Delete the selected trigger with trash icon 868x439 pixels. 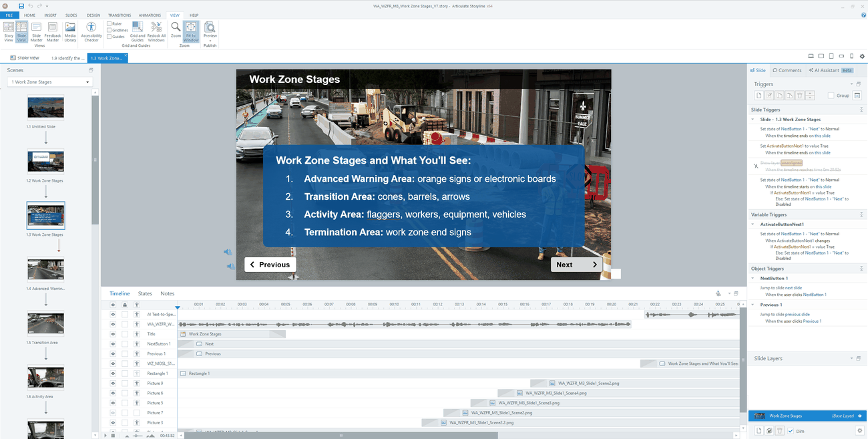click(x=799, y=96)
